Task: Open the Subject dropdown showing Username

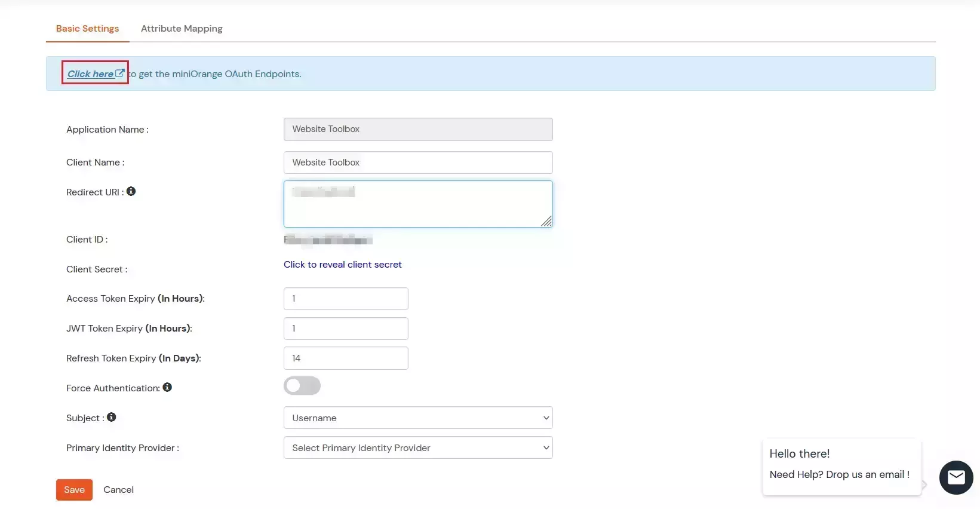Action: tap(418, 418)
